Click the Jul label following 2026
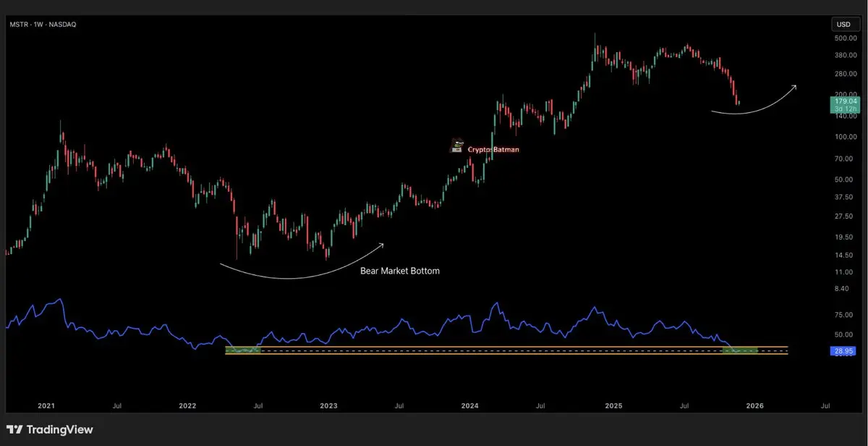 (825, 406)
